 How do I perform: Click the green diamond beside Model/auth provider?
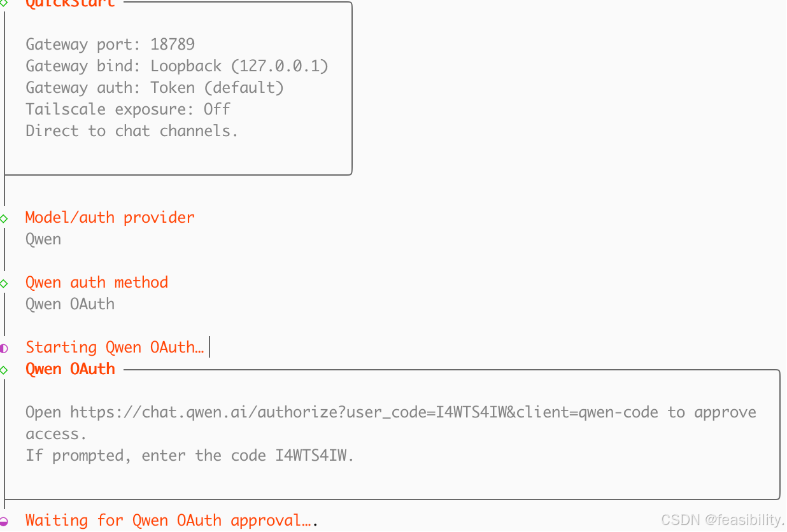(4, 218)
